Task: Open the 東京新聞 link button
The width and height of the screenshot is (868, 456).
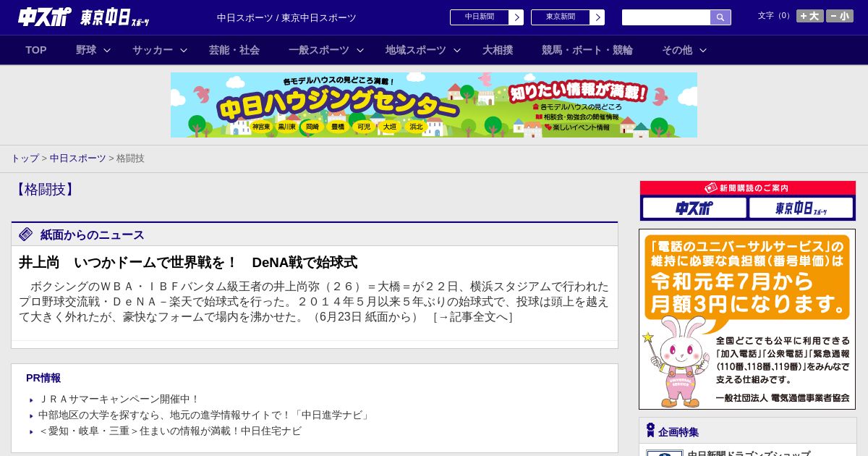Action: point(561,17)
